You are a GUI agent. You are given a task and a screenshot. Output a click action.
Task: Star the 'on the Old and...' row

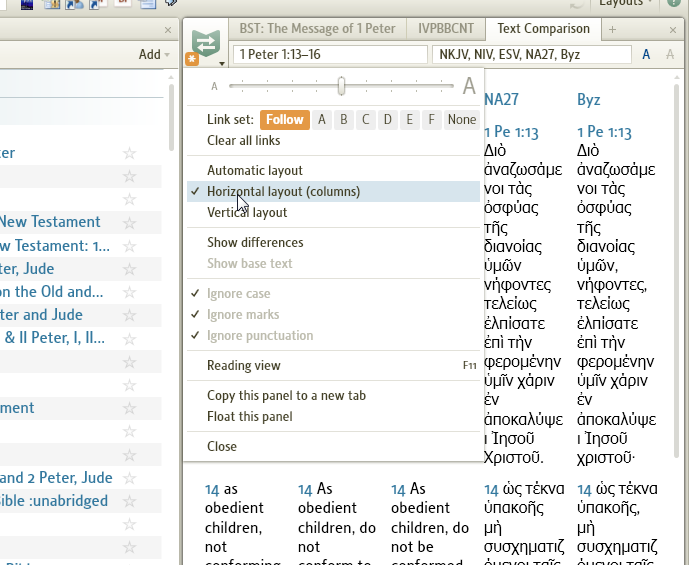point(129,292)
